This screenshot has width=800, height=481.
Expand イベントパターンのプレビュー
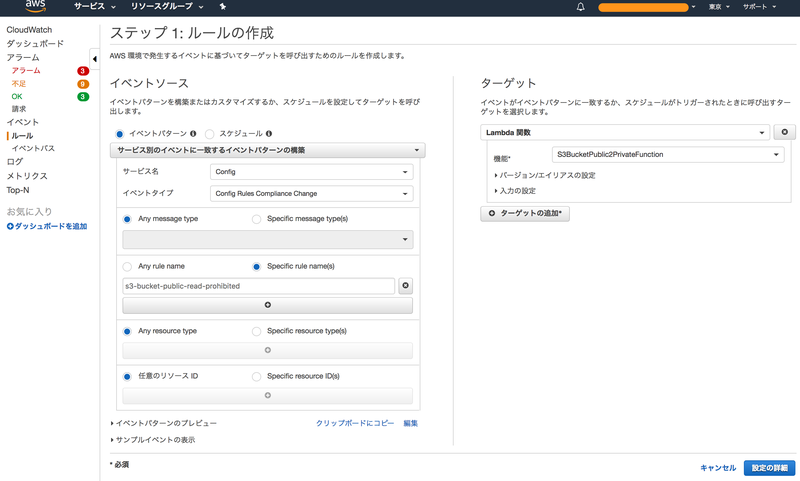[x=164, y=423]
